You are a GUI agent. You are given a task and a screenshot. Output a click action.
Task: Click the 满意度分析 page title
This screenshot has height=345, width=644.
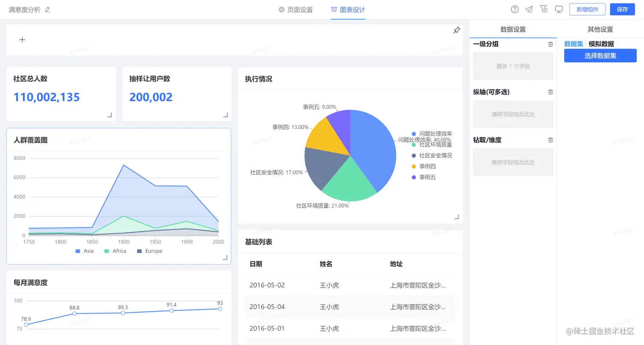coord(24,9)
